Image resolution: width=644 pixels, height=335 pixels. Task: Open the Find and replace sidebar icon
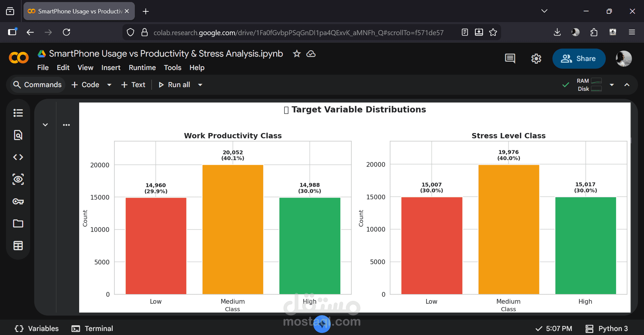[18, 135]
